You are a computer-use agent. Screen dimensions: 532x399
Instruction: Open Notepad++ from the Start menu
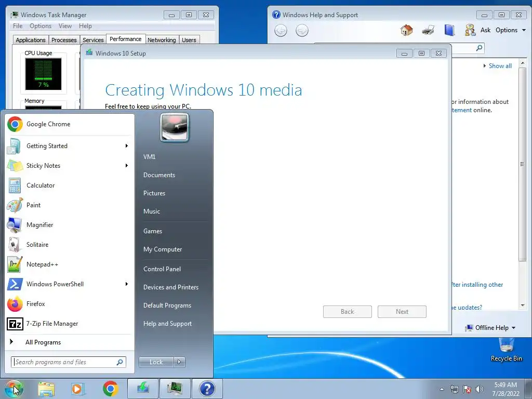70,264
